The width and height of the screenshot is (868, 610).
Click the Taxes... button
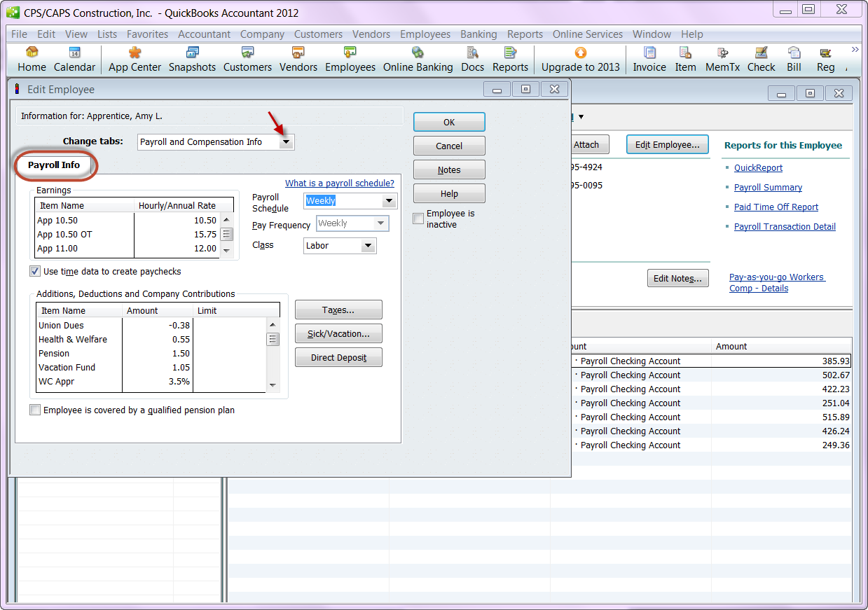coord(338,310)
